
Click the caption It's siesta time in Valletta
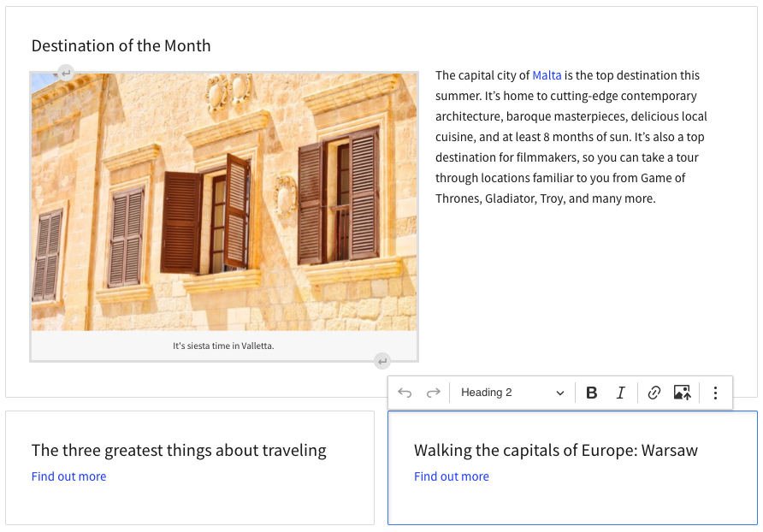click(223, 346)
